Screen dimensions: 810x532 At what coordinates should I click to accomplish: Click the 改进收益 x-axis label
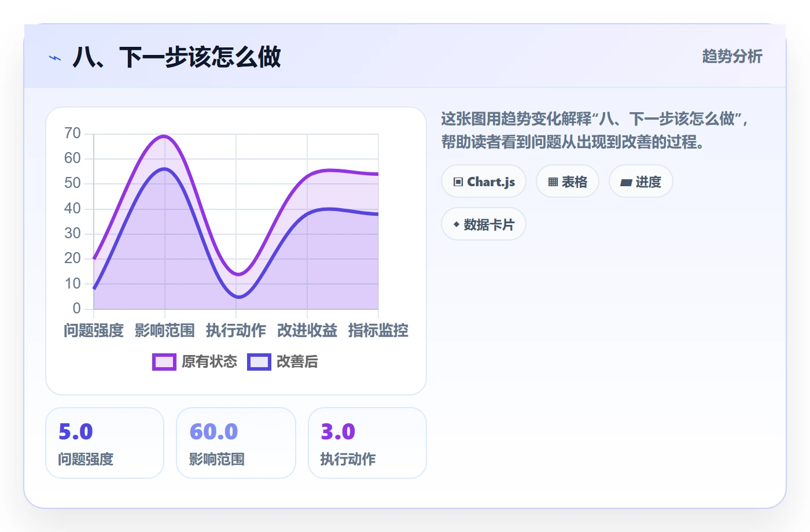(x=307, y=331)
